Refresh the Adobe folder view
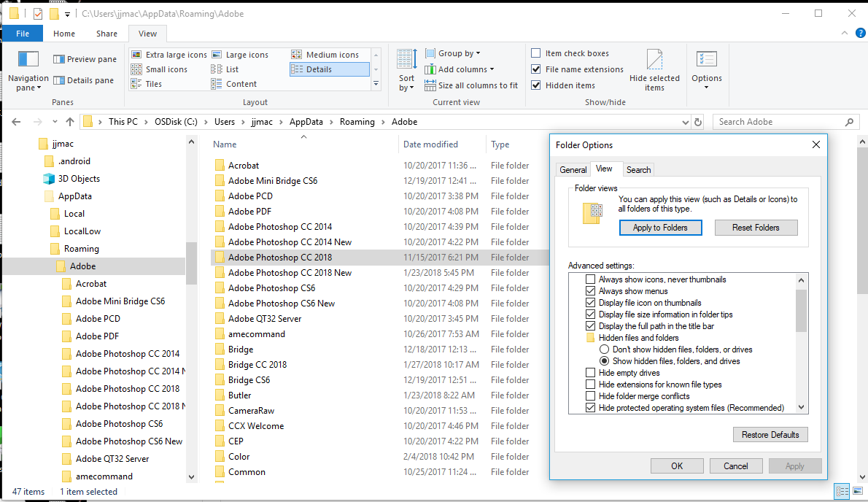 698,122
